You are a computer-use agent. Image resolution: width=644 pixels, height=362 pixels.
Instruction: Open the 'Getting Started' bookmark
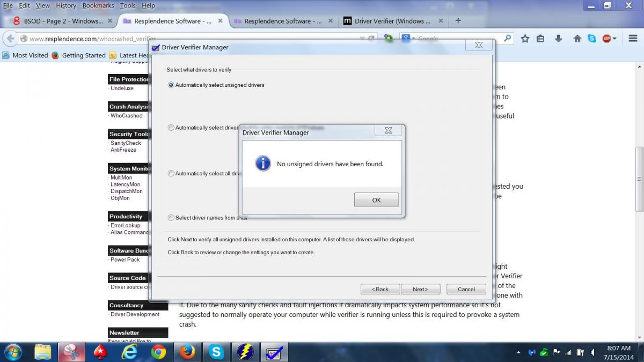click(x=79, y=55)
